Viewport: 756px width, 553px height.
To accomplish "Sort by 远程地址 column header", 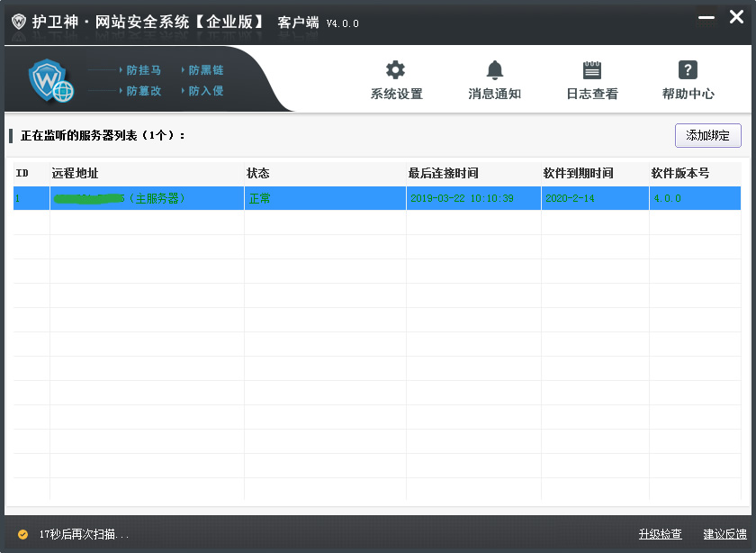I will pyautogui.click(x=147, y=173).
